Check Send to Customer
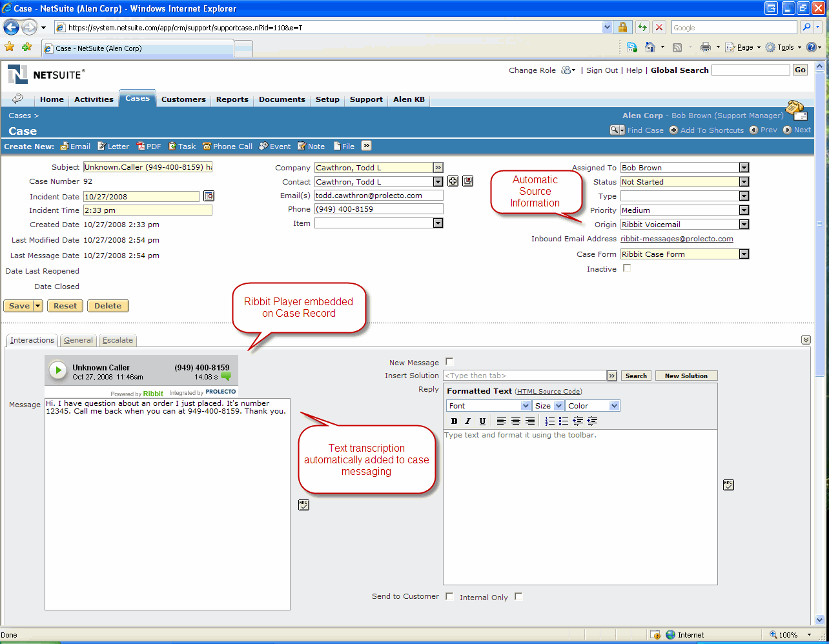The image size is (829, 644). 449,596
